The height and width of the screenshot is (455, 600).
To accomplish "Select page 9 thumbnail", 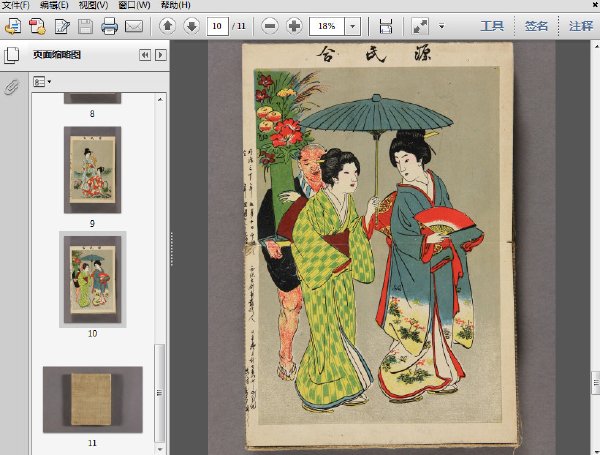I will [92, 170].
